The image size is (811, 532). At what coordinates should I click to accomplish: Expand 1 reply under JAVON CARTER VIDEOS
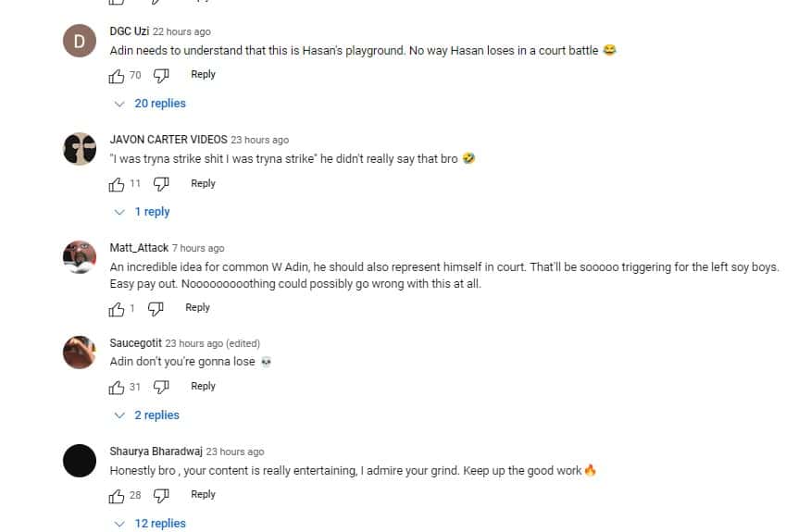[x=143, y=212]
